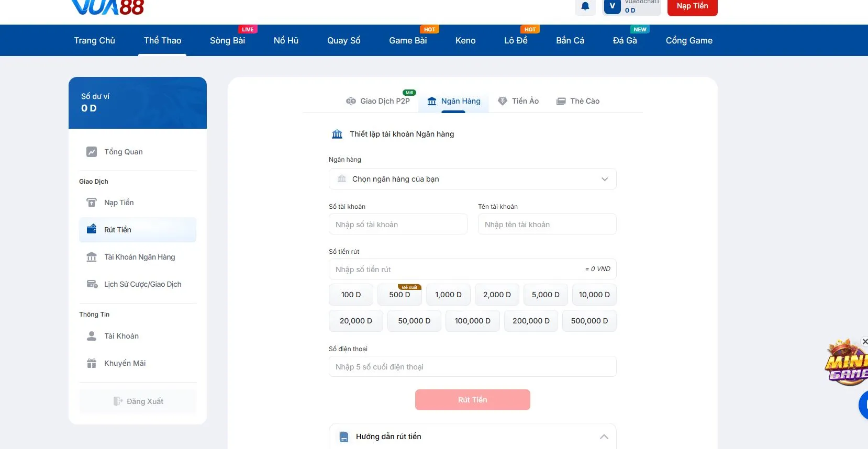The image size is (868, 449).
Task: Select the 10,000 D amount
Action: click(x=594, y=295)
